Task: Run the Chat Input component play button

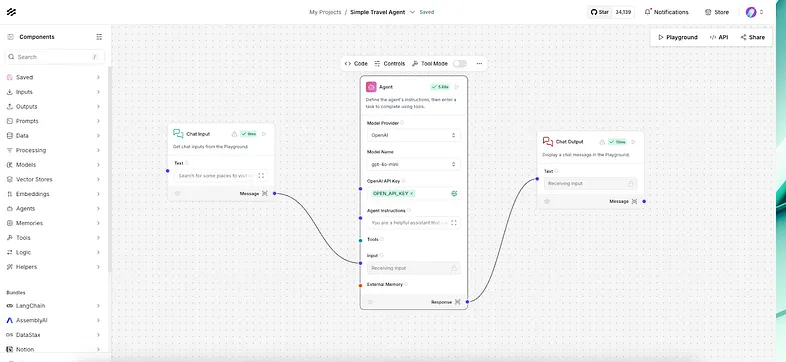Action: (264, 134)
